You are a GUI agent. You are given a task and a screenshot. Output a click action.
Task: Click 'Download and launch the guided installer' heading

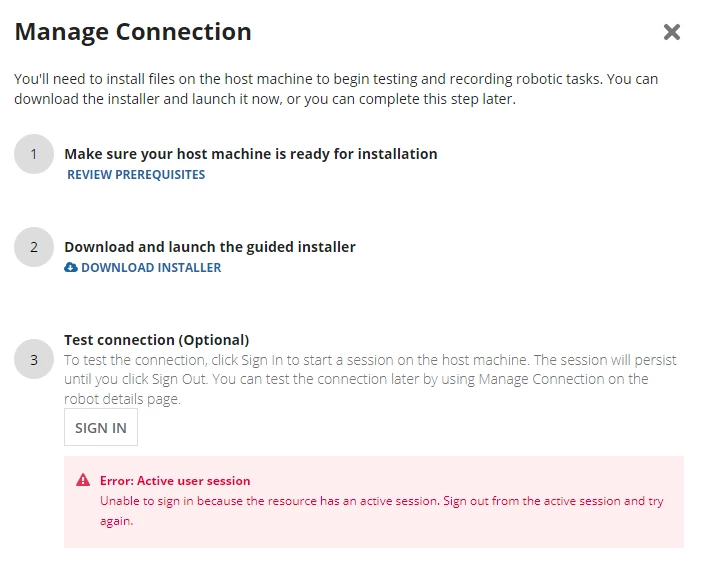click(x=210, y=247)
